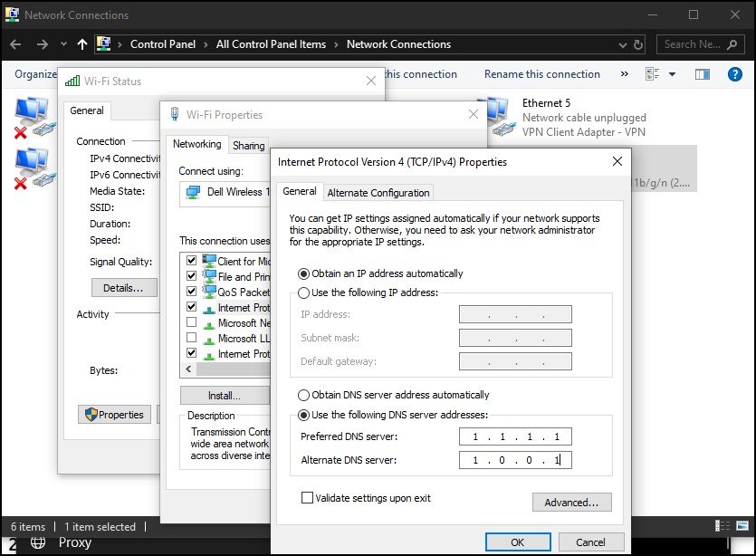The height and width of the screenshot is (556, 756).
Task: Go back with the Explorer back arrow
Action: [x=15, y=44]
